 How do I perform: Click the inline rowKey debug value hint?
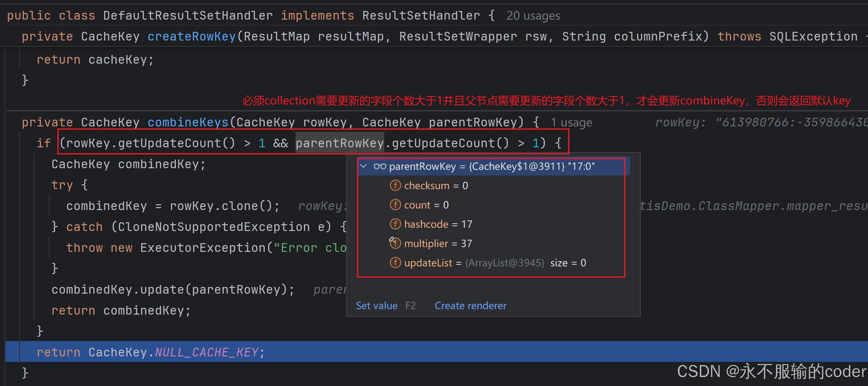(x=761, y=122)
